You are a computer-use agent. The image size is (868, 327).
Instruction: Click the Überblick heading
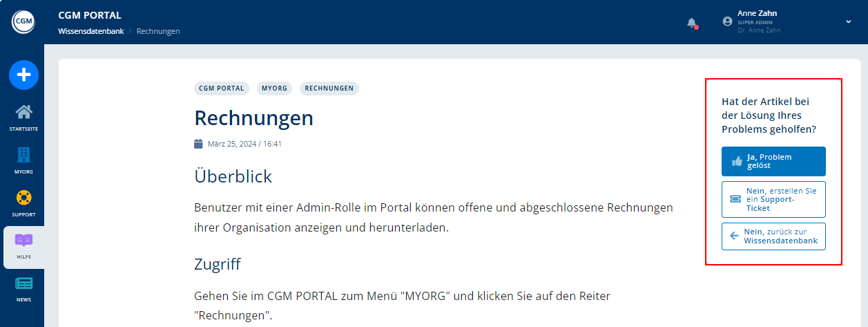click(233, 176)
